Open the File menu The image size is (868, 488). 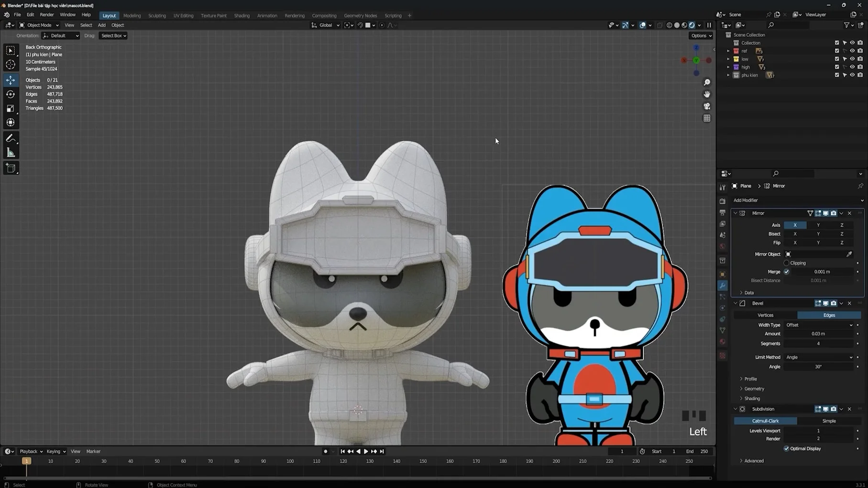pos(17,15)
